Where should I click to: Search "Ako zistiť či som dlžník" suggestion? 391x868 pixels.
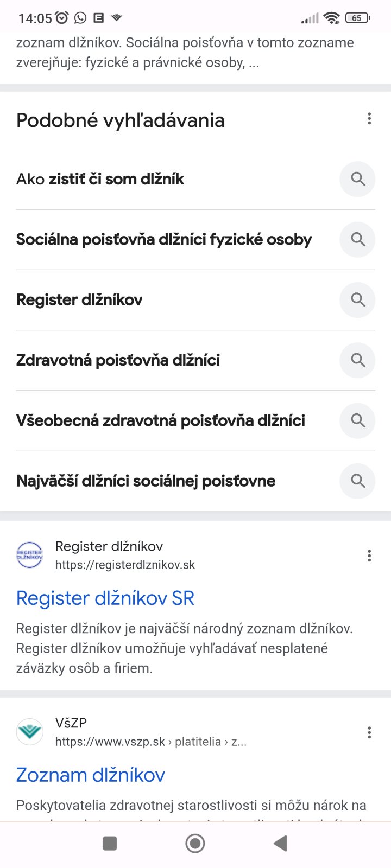(x=100, y=179)
